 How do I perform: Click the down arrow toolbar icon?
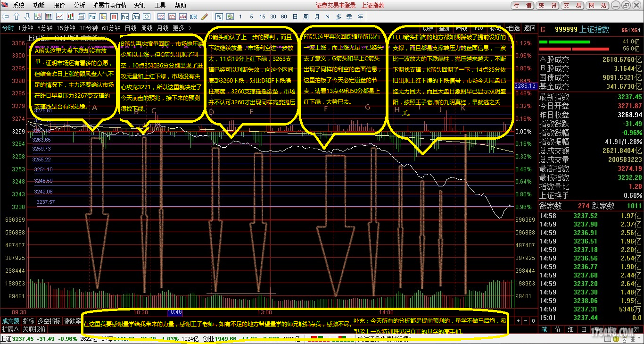27,17
